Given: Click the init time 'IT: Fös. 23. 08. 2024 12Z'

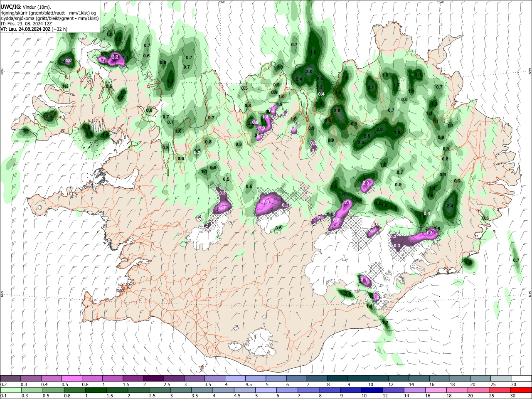Looking at the screenshot, I should tap(26, 24).
